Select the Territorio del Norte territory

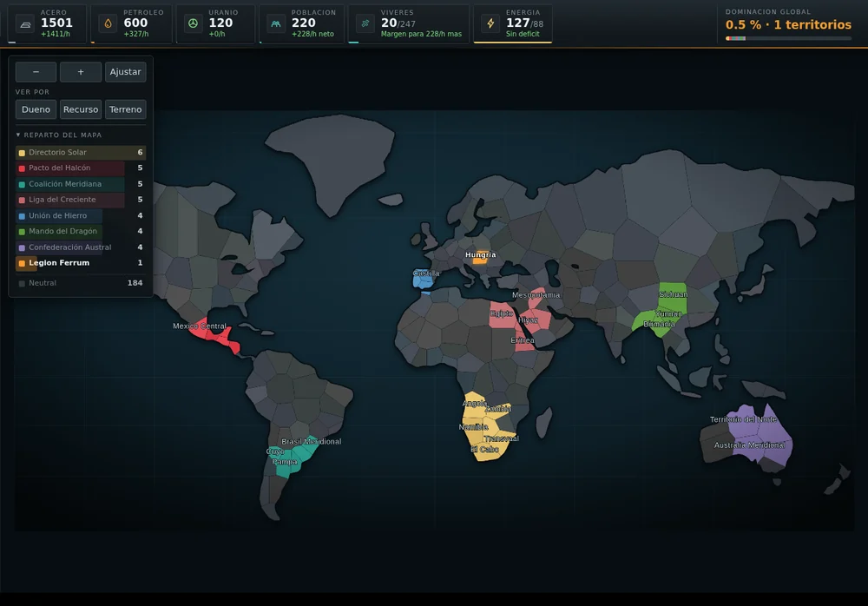point(744,420)
